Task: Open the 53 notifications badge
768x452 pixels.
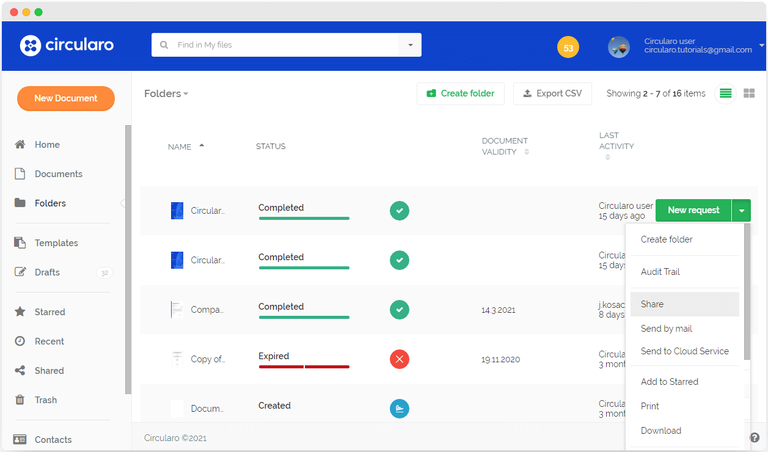Action: (568, 48)
